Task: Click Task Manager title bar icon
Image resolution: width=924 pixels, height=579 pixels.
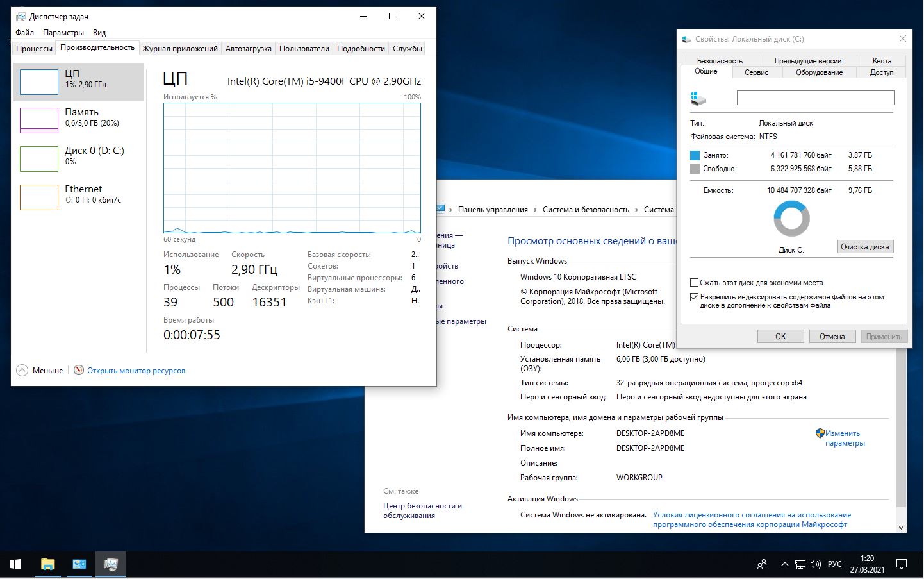Action: pos(21,16)
